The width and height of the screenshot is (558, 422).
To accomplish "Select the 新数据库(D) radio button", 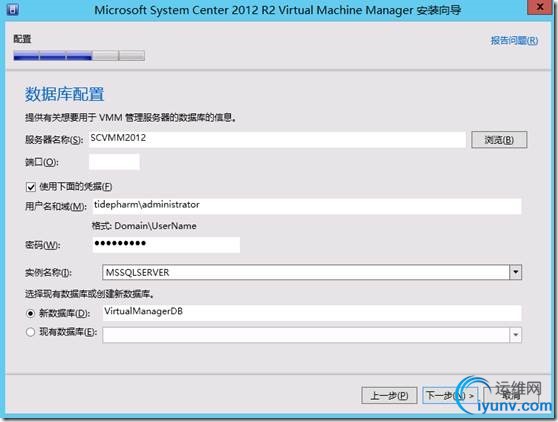I will (31, 313).
